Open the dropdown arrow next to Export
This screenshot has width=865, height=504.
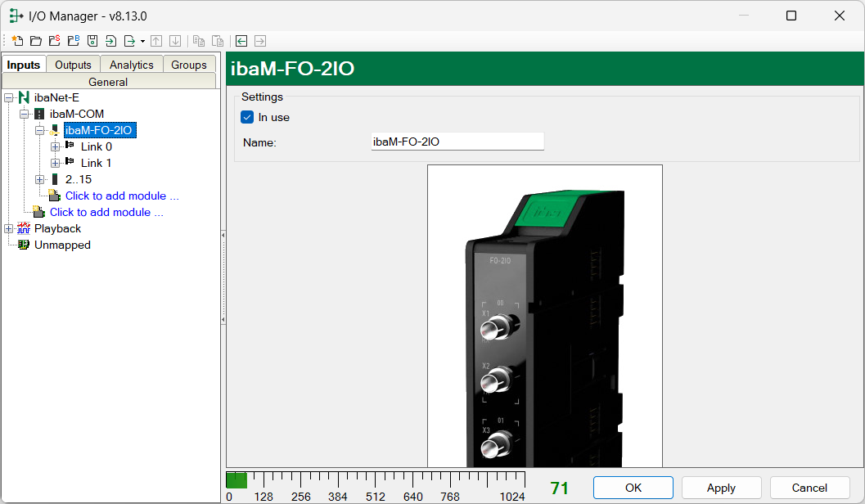[x=142, y=42]
